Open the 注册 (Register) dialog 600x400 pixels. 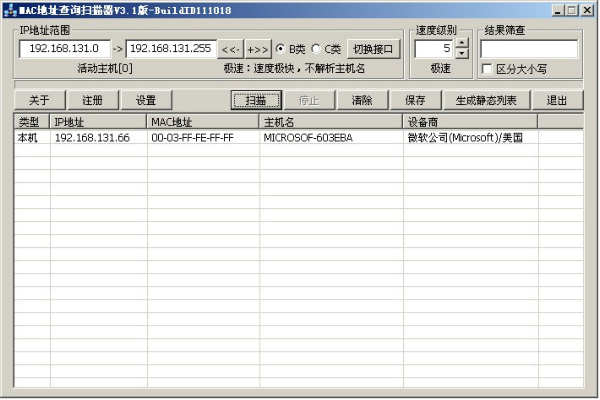tap(93, 100)
